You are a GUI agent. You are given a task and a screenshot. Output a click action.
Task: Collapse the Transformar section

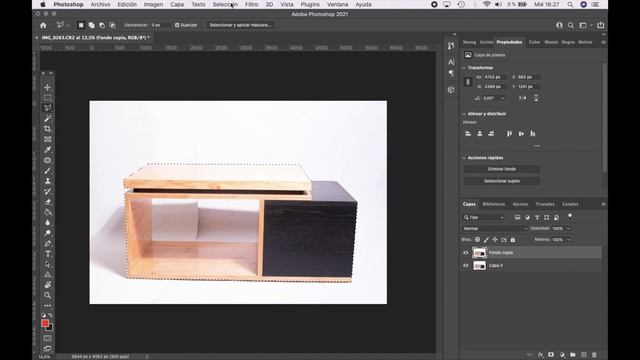point(464,68)
